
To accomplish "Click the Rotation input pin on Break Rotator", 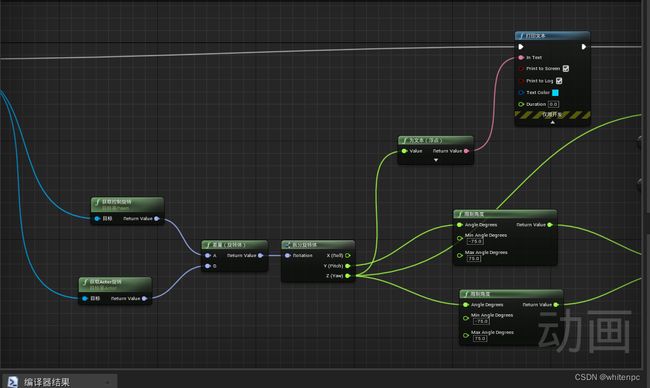I will click(x=288, y=255).
